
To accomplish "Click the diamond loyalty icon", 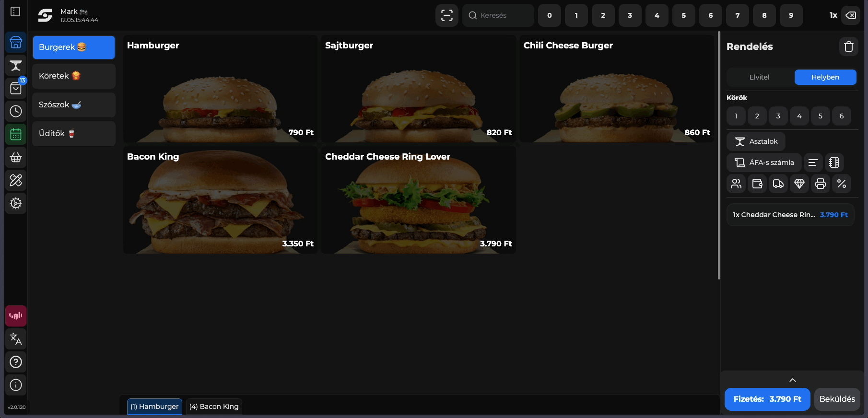I will click(799, 184).
